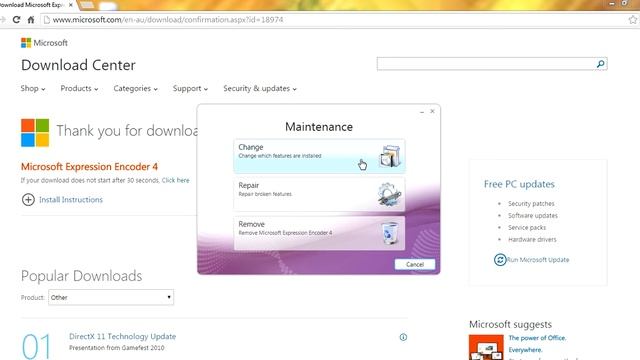Go to the browser home page
Viewport: 640px width, 360px height.
(x=31, y=20)
